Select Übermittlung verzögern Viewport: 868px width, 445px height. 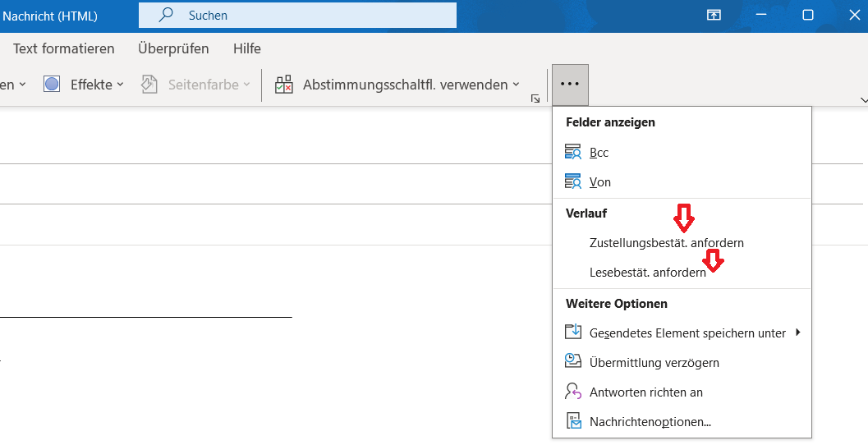[x=682, y=363]
